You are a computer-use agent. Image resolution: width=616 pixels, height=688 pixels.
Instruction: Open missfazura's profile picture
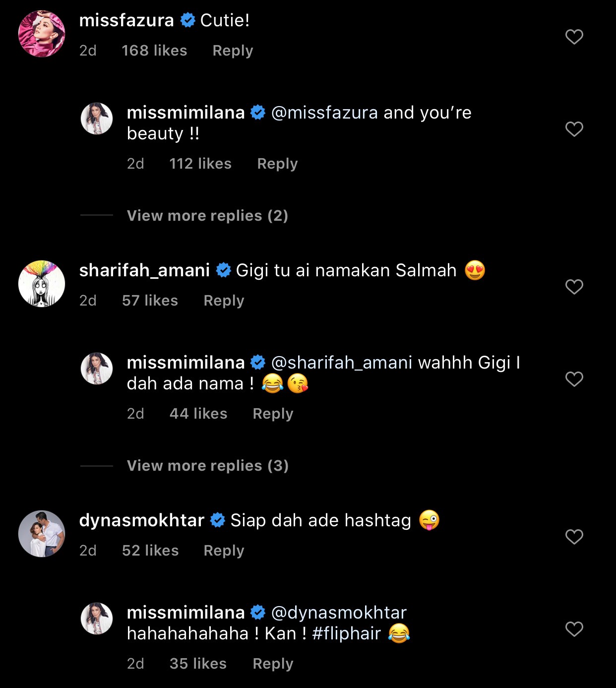42,34
